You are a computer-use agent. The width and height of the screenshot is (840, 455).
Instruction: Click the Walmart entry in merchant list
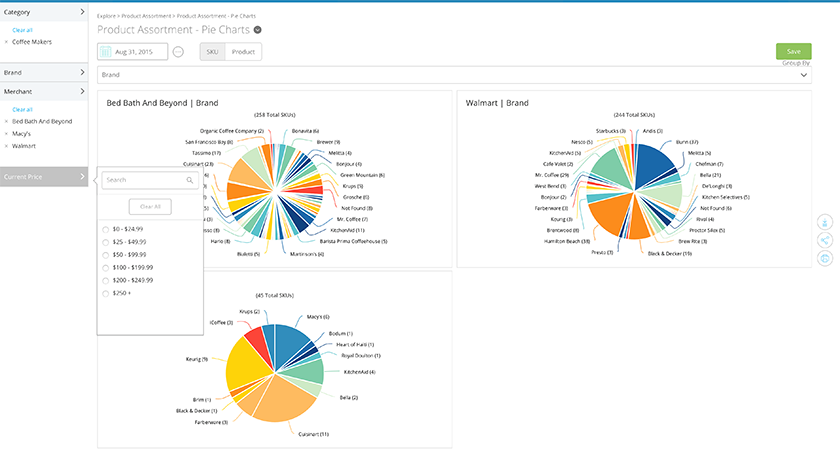24,146
